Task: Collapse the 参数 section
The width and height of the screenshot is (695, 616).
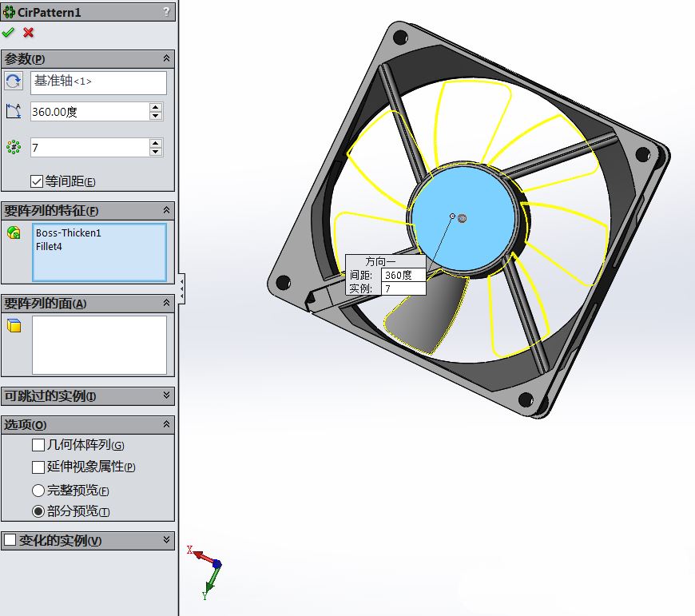Action: pos(166,58)
